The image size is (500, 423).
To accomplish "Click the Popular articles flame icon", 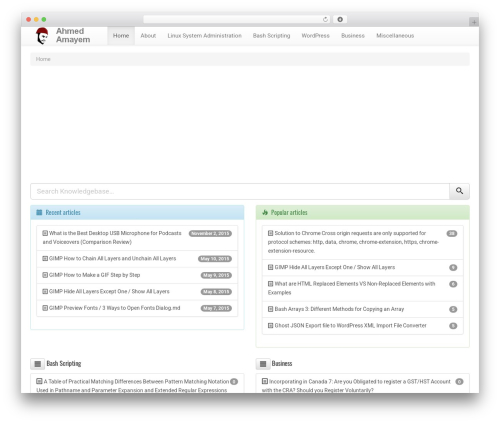I will pyautogui.click(x=265, y=212).
